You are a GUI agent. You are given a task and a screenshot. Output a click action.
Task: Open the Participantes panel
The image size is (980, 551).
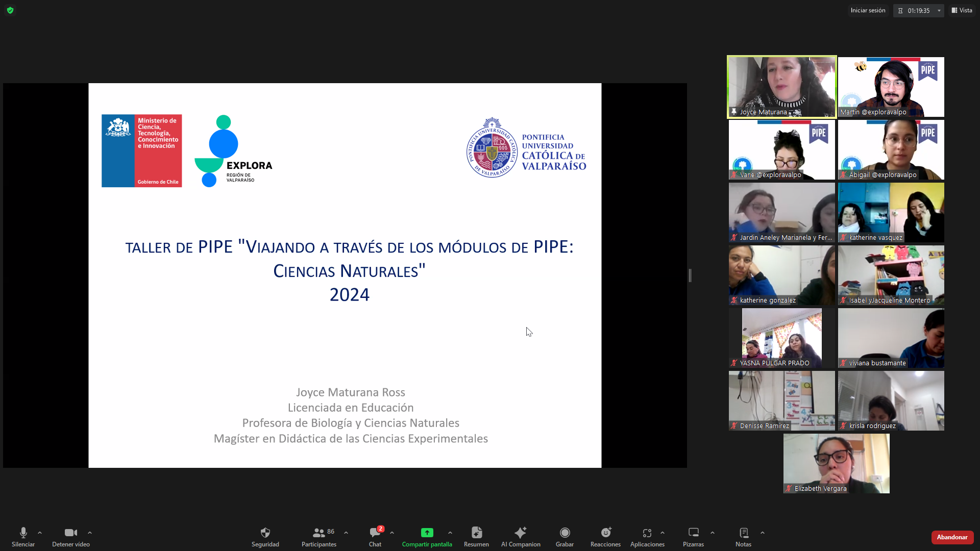[x=319, y=533]
